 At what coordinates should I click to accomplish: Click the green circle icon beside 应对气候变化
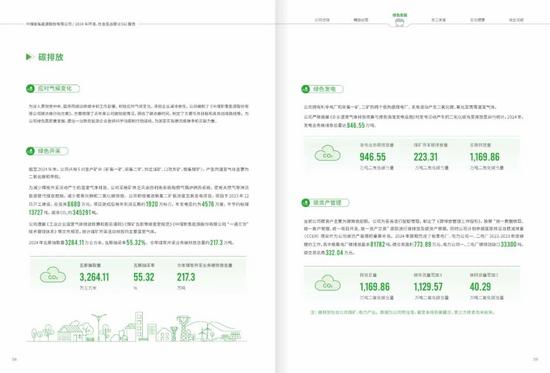click(x=30, y=89)
